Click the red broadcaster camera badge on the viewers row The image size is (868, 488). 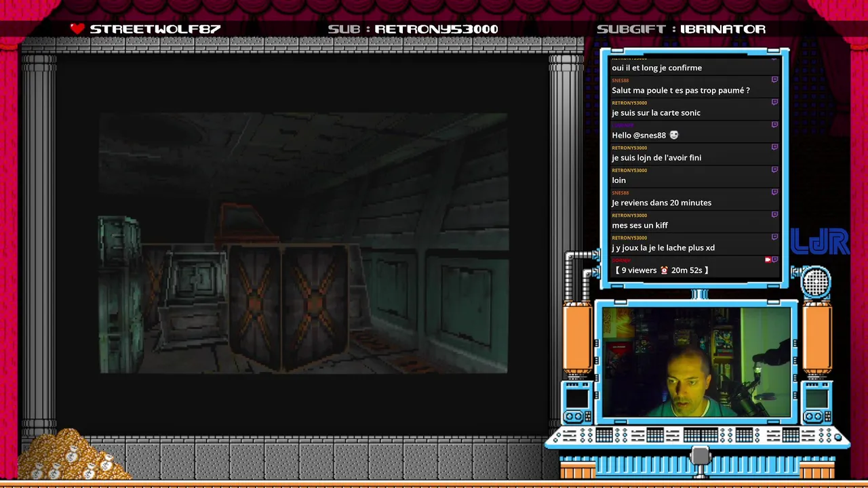[x=768, y=260]
